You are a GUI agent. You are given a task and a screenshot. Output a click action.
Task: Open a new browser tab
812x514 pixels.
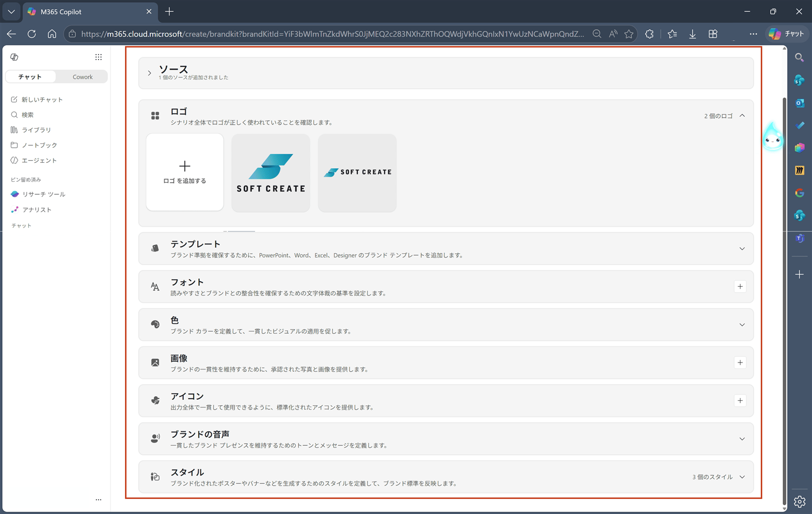[x=169, y=11]
